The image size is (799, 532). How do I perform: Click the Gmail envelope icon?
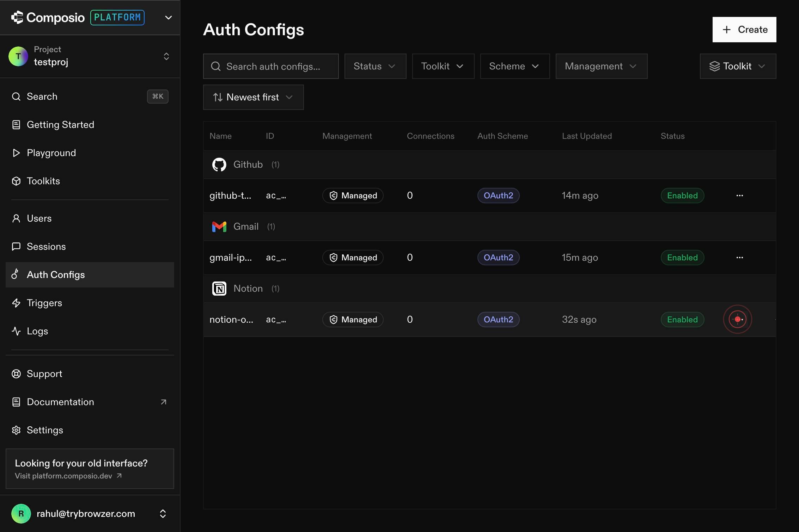tap(219, 227)
